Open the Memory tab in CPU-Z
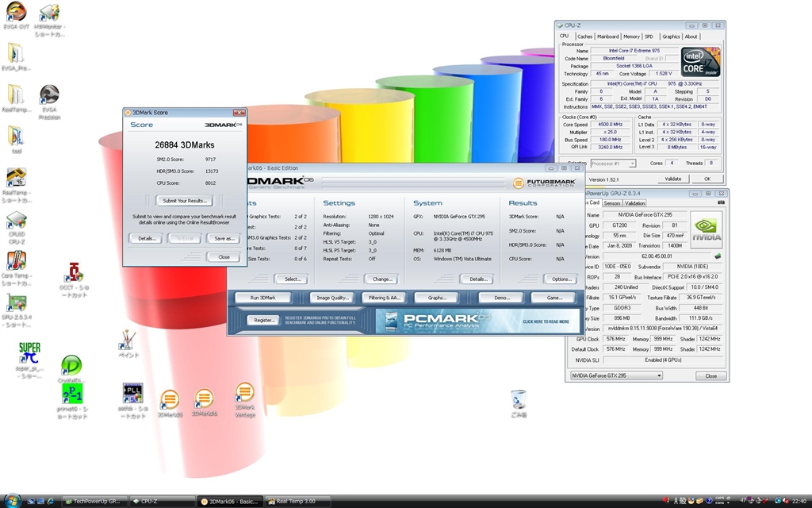Image resolution: width=812 pixels, height=508 pixels. click(631, 37)
